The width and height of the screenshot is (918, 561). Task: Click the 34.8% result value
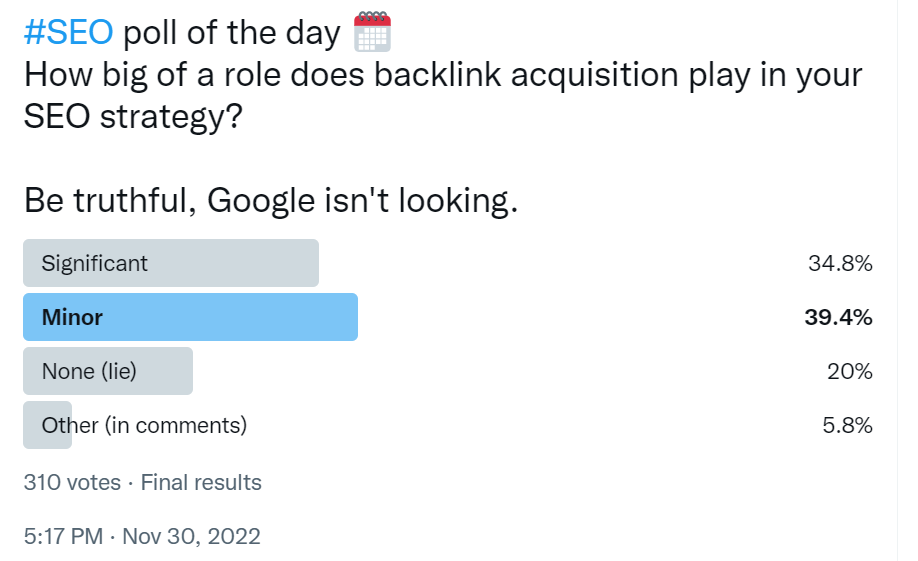(840, 264)
